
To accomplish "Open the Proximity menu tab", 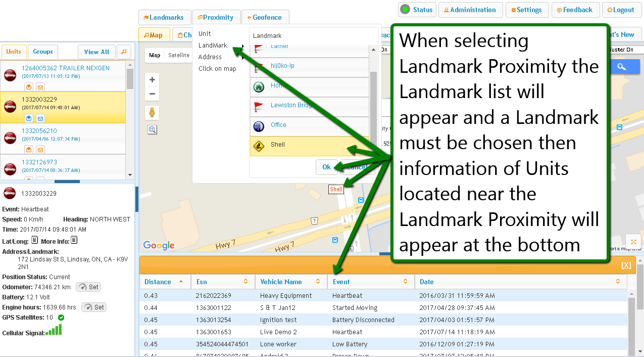I will point(216,17).
